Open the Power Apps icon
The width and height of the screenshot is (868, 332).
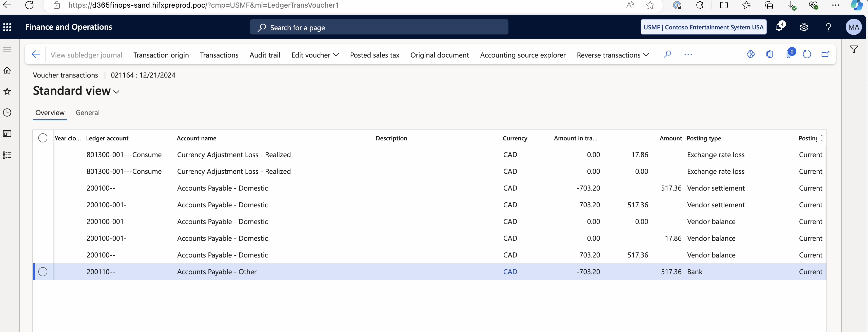(x=751, y=54)
